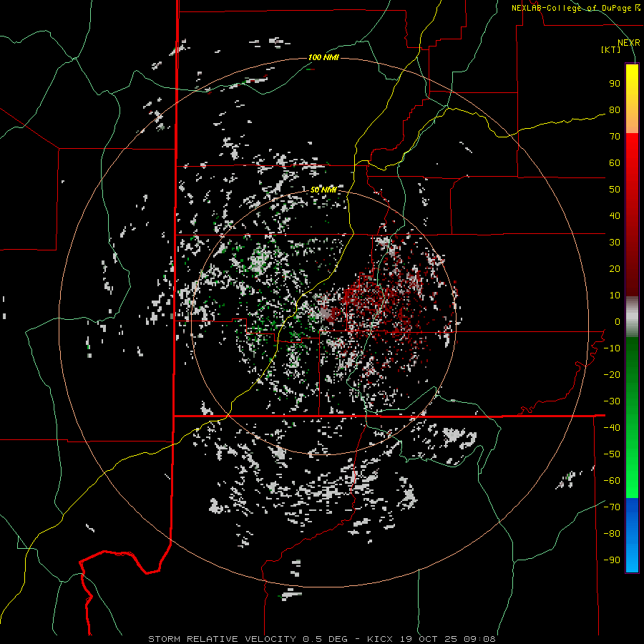Select the 90 value on the velocity scale
644x644 pixels.
[x=615, y=84]
